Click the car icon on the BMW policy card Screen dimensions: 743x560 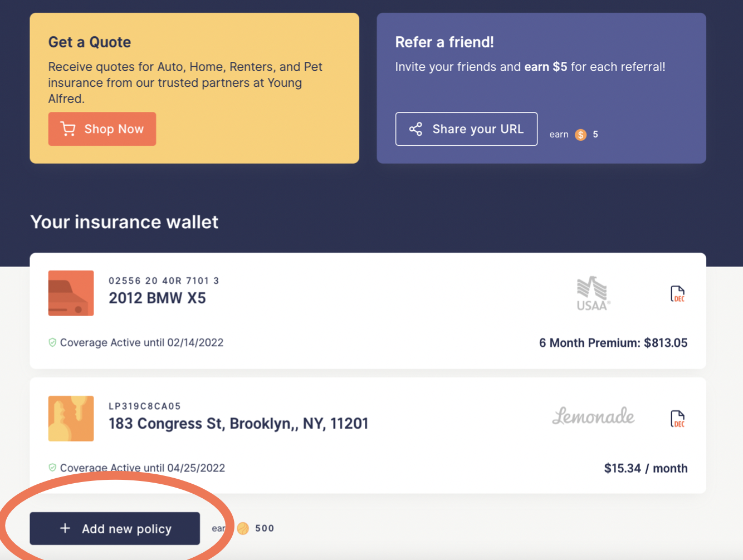[71, 293]
